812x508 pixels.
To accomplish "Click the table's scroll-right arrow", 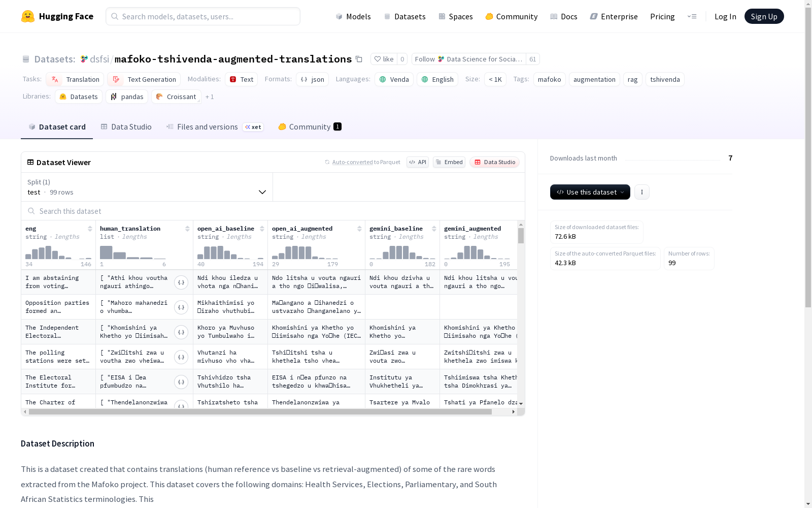I will pos(513,412).
